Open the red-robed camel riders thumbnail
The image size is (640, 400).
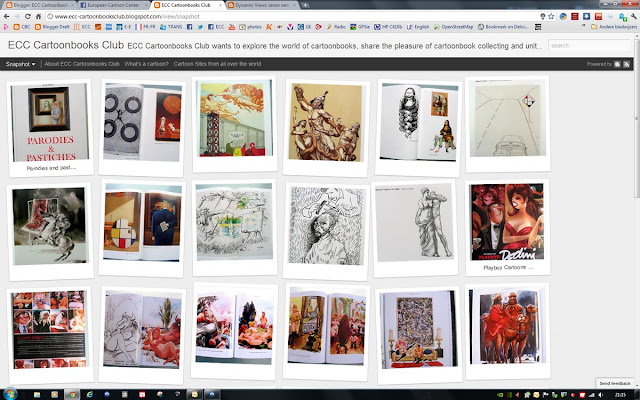pos(507,332)
